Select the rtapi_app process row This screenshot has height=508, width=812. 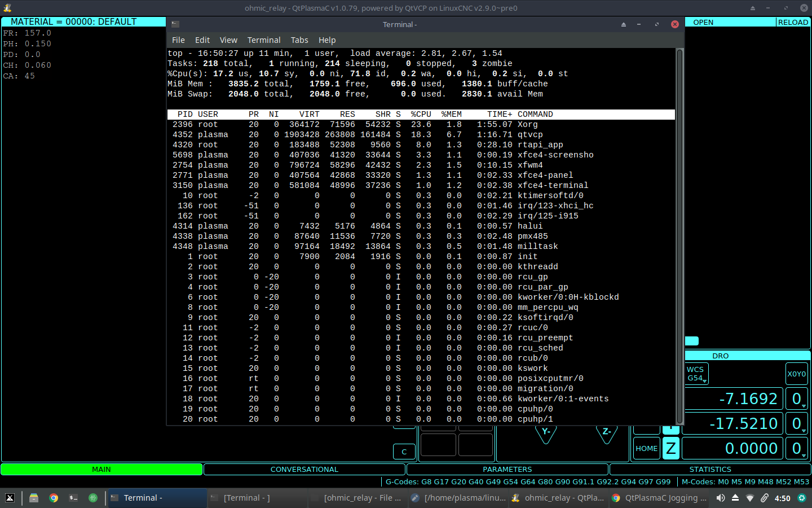[421, 144]
